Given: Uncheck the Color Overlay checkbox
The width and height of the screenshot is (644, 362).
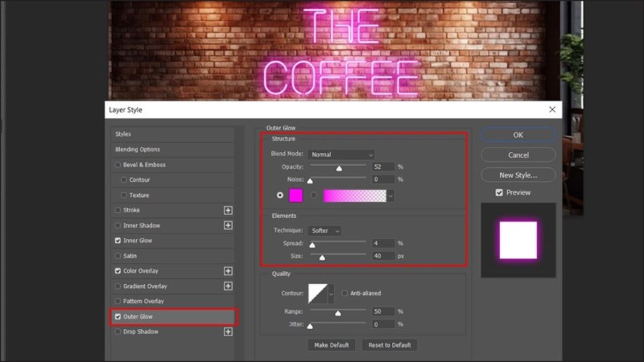Looking at the screenshot, I should (118, 271).
